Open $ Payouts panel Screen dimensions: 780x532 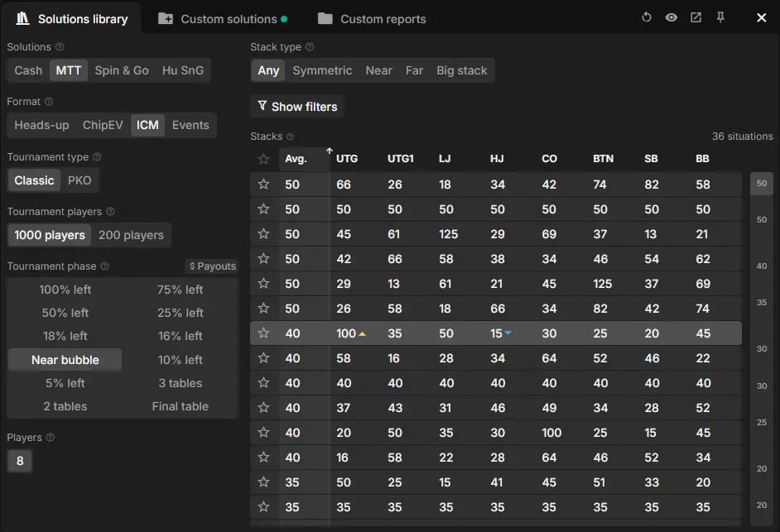(x=213, y=266)
